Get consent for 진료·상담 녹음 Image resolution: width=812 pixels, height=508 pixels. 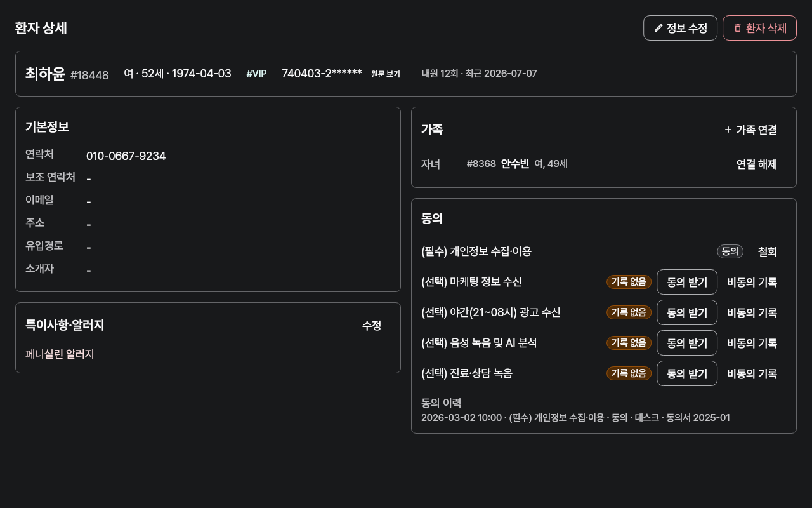pos(687,373)
